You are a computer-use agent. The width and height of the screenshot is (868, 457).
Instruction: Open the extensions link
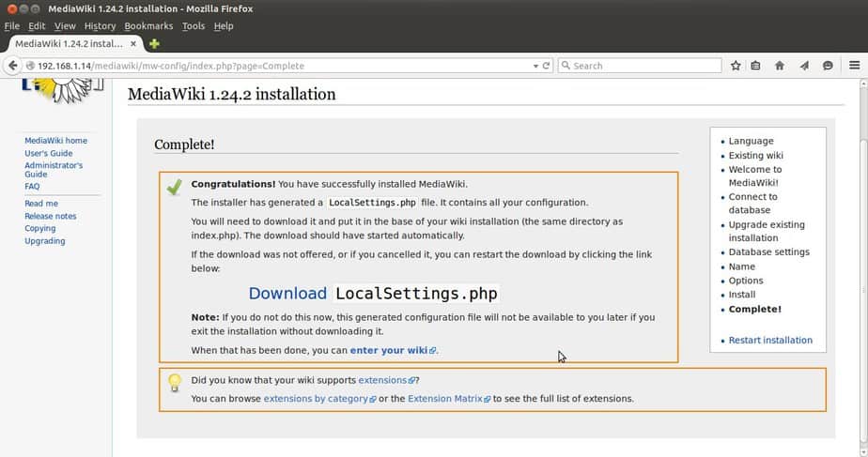(x=386, y=380)
